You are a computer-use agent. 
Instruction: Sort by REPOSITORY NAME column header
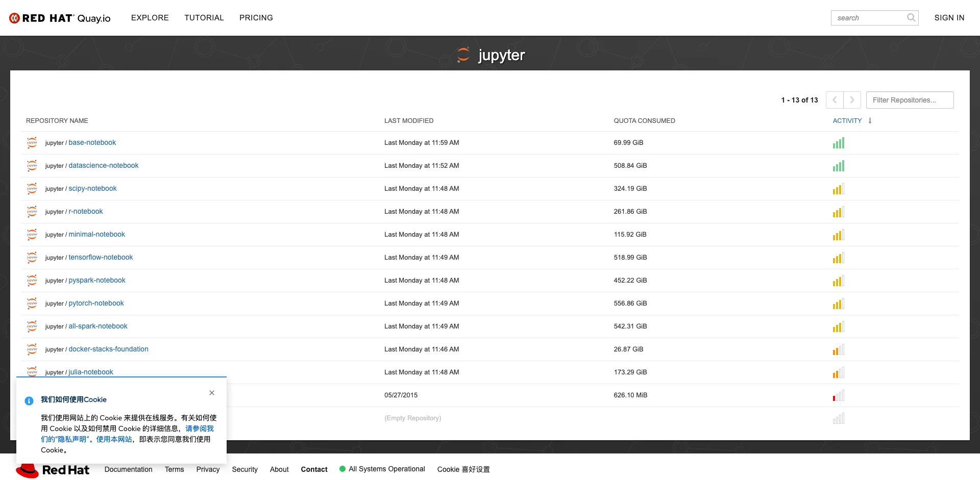57,121
